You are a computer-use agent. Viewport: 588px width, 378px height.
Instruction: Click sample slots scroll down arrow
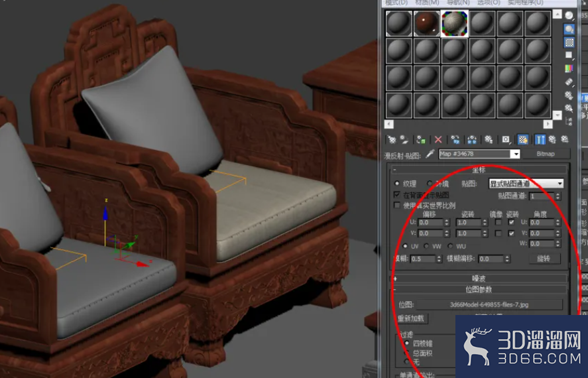558,115
